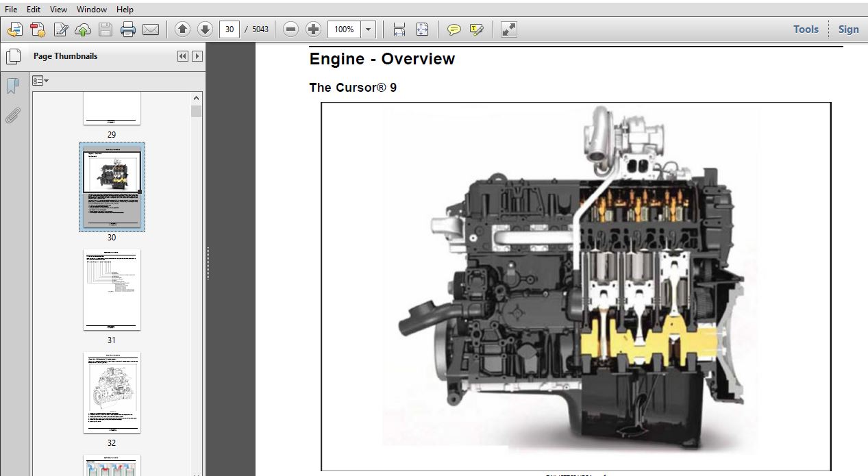Click the page number input field
Screen dimensions: 868x476
229,29
